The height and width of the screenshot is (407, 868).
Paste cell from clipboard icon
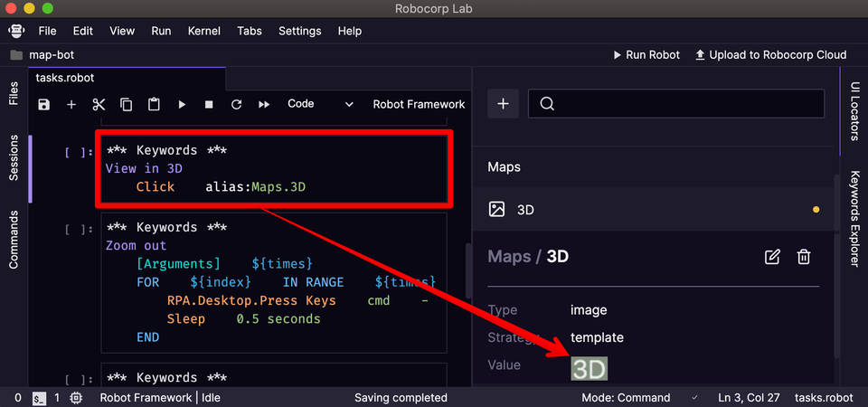154,105
